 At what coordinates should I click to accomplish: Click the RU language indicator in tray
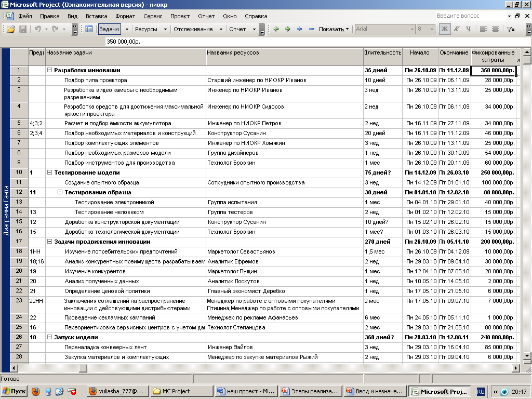coord(481,392)
